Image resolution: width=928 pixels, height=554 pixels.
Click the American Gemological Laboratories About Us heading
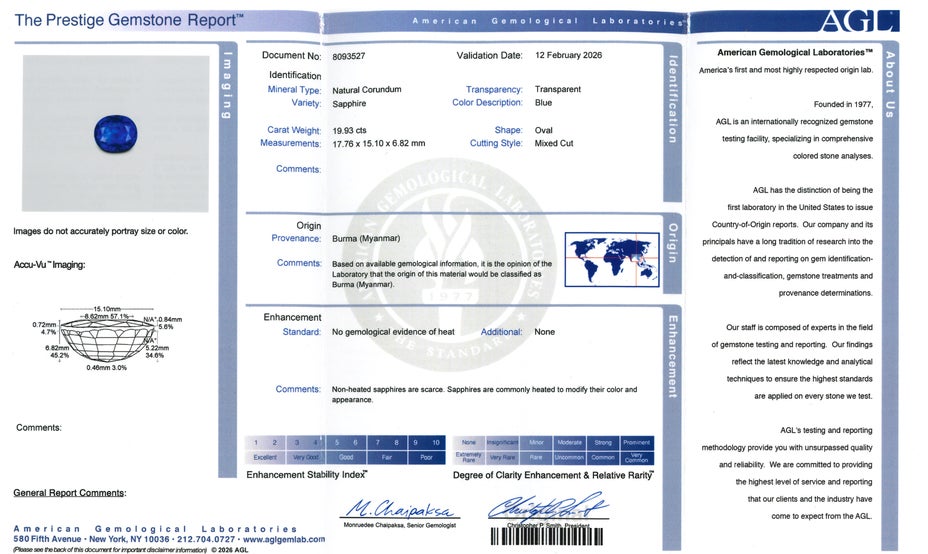795,52
